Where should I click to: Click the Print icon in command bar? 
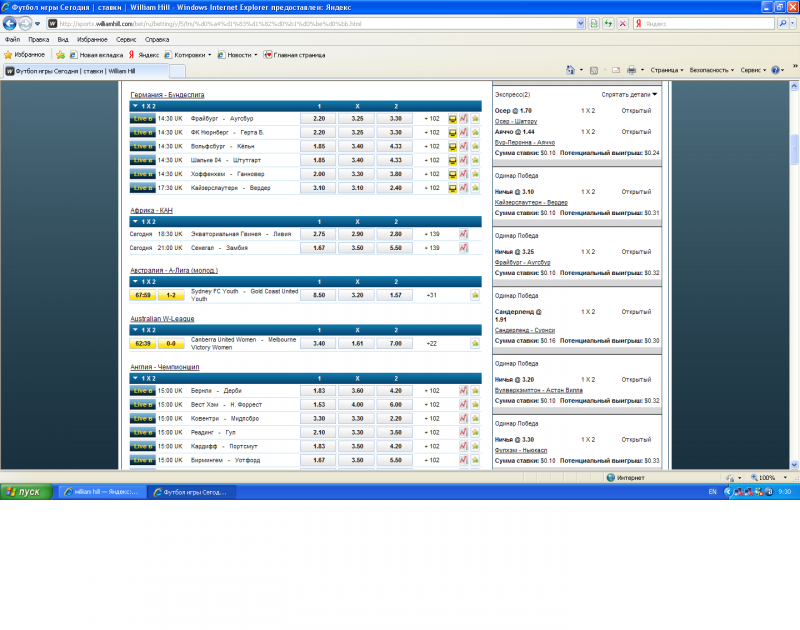click(x=631, y=70)
